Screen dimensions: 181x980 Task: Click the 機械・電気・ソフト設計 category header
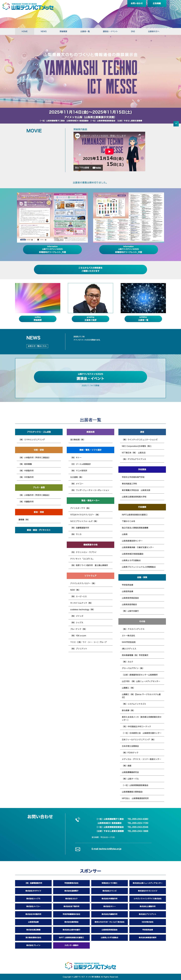90,450
